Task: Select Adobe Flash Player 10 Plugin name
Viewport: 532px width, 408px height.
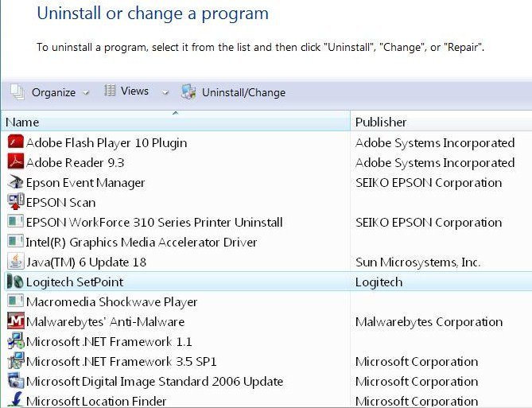Action: coord(107,143)
